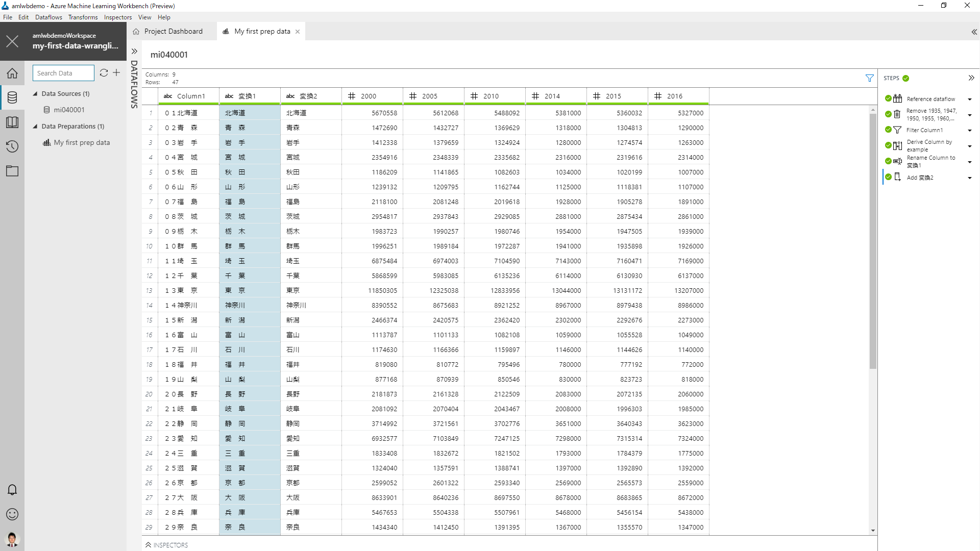Viewport: 980px width, 551px height.
Task: Click the smiley feedback icon
Action: [12, 514]
